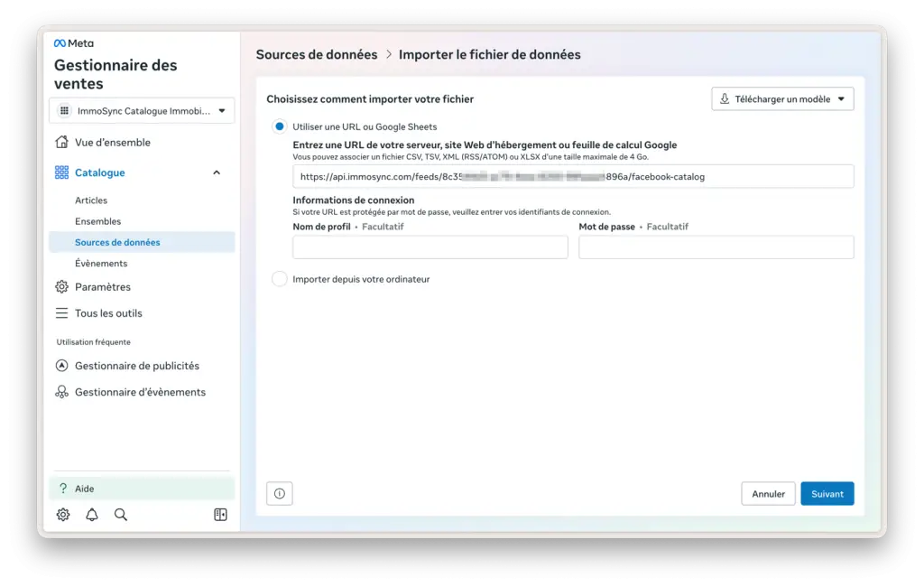Click Sources de données breadcrumb
Image resolution: width=924 pixels, height=587 pixels.
click(x=317, y=55)
